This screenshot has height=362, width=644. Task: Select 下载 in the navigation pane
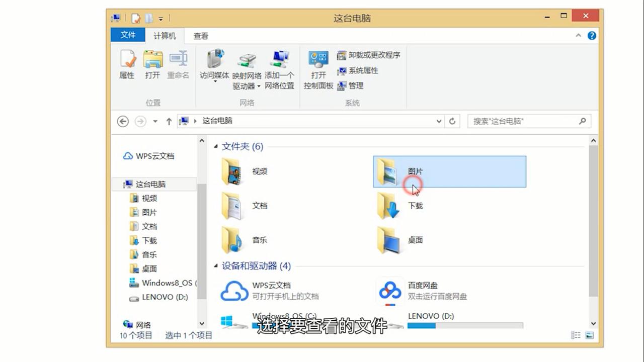pos(144,240)
